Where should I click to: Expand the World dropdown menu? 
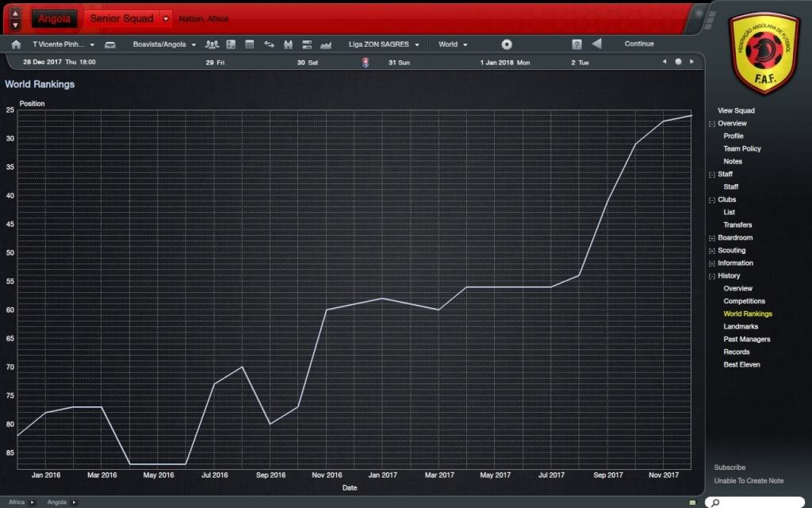click(454, 44)
